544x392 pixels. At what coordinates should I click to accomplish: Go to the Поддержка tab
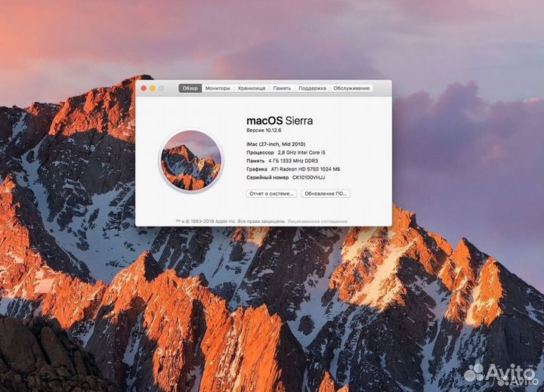click(312, 88)
